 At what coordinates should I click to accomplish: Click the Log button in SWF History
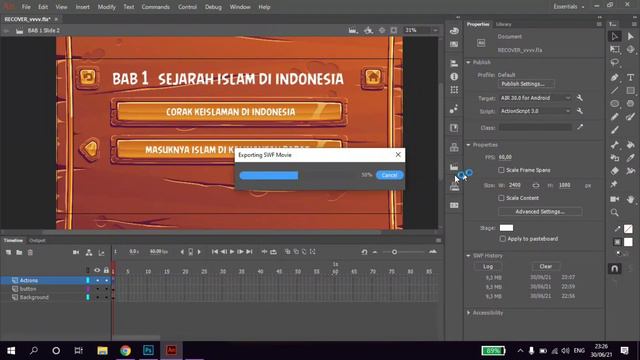[488, 267]
